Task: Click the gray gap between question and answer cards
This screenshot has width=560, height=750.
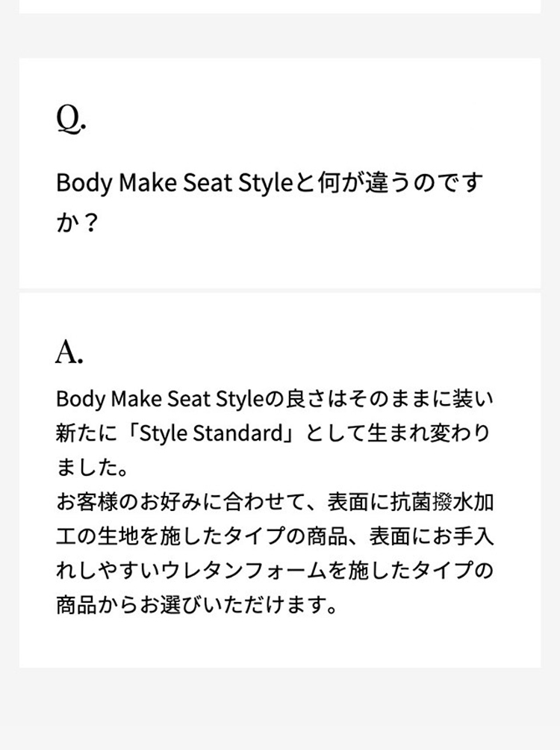Action: [x=280, y=291]
